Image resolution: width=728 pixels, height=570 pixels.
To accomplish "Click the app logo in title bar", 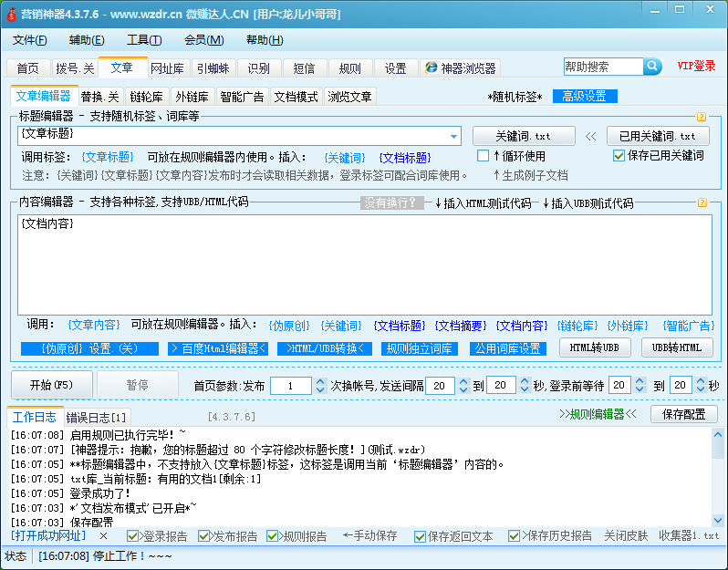I will [10, 14].
